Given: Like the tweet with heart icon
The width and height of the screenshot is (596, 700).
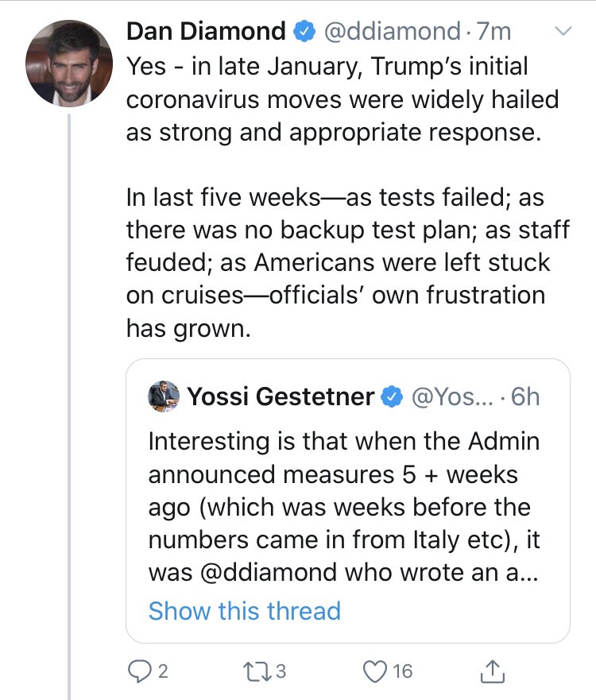Looking at the screenshot, I should point(374,671).
